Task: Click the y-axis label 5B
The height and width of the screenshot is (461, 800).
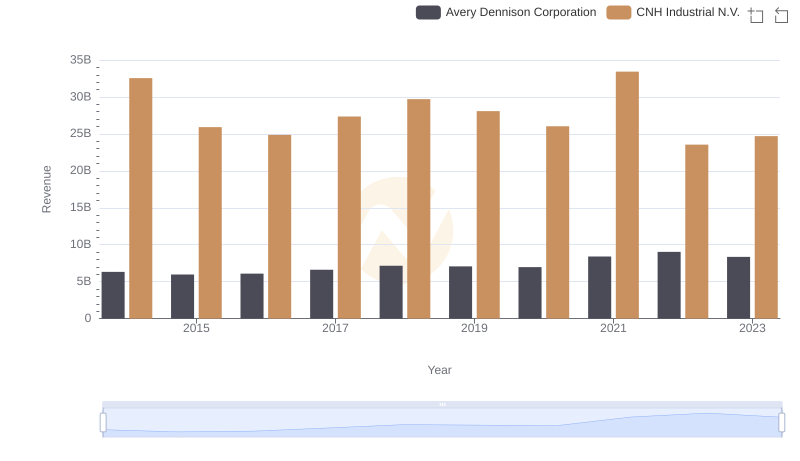Action: coord(84,281)
